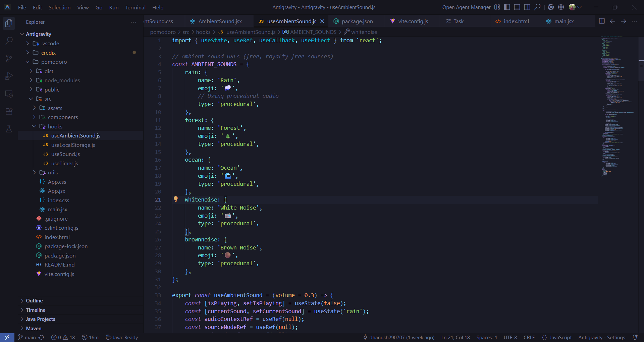Click Open Agent Manager
The image size is (644, 342).
point(466,7)
